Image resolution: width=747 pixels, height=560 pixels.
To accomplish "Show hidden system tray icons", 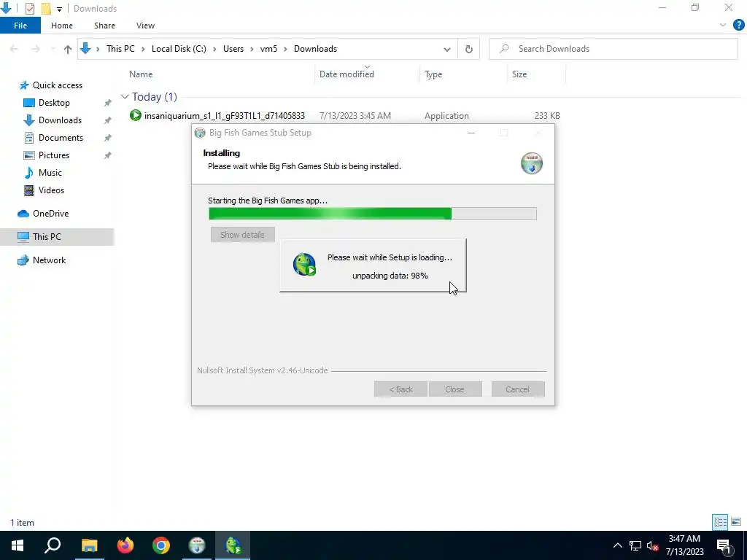I will (x=617, y=545).
